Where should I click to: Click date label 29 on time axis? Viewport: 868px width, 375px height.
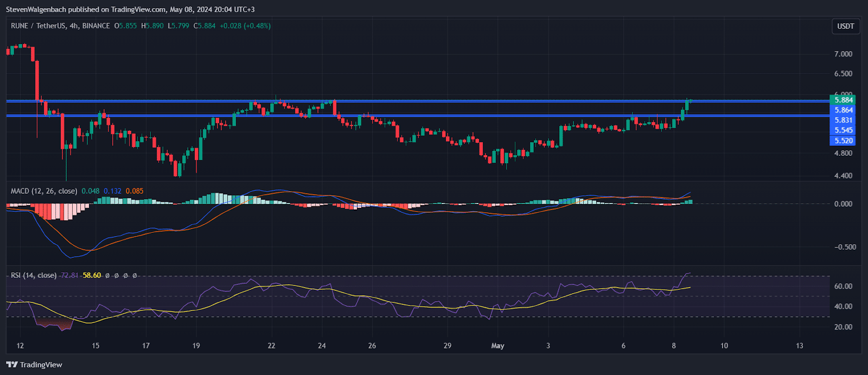tap(447, 346)
